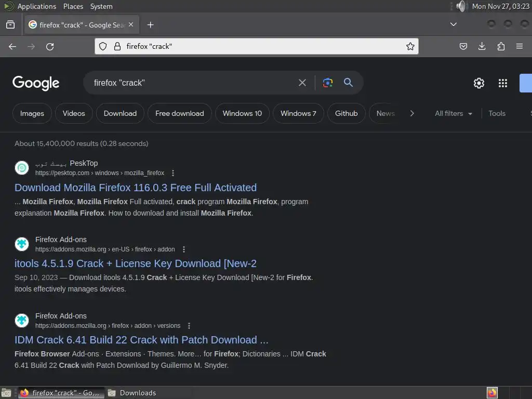Select the Free download filter chip
This screenshot has width=532, height=399.
[179, 113]
